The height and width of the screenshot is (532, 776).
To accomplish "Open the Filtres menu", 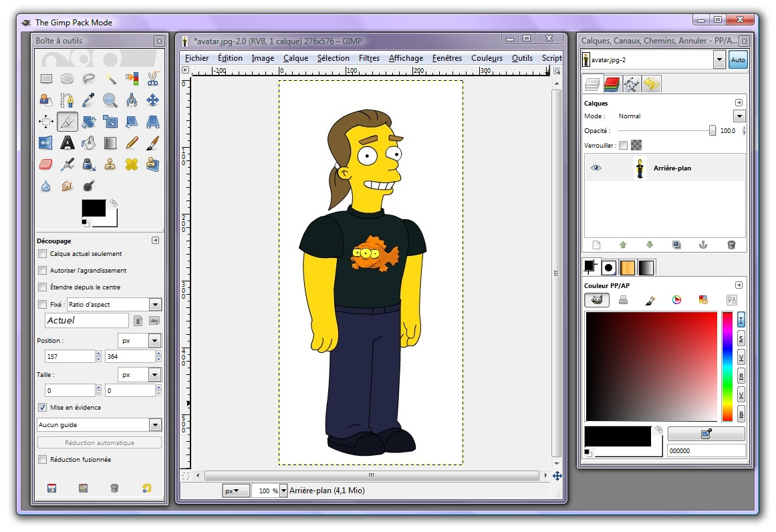I will click(x=369, y=58).
